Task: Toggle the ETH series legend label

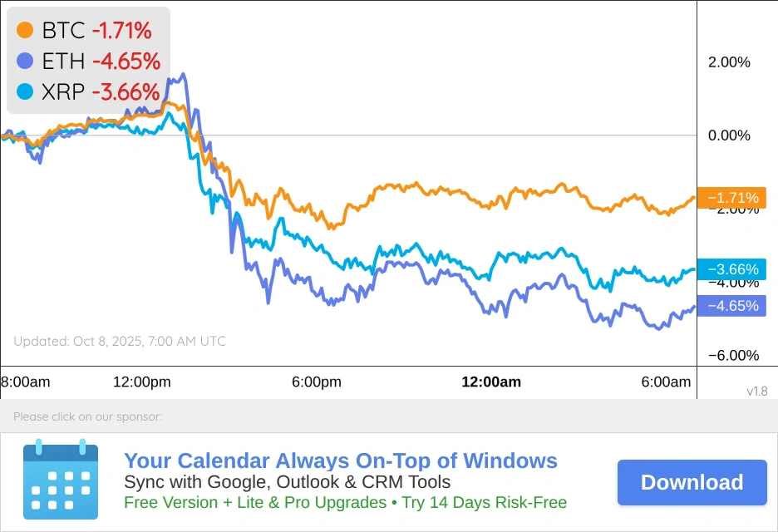Action: point(64,61)
